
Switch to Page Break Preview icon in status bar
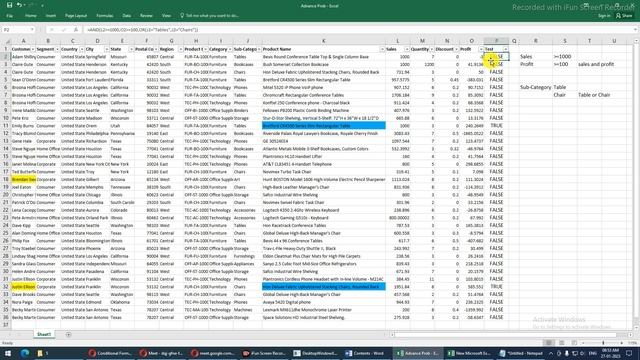pos(574,343)
